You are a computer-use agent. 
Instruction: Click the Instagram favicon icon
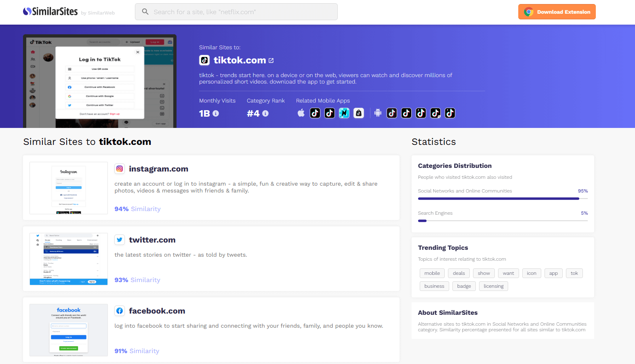(120, 169)
